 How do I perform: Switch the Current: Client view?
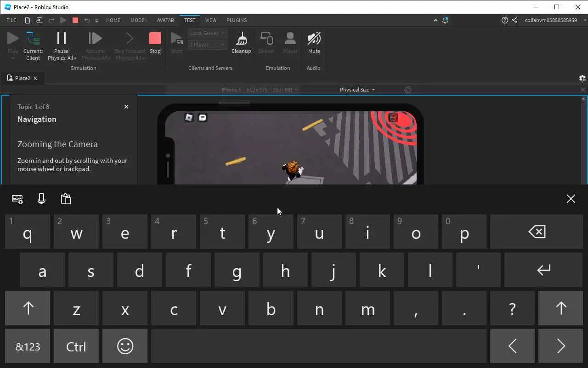[x=33, y=46]
